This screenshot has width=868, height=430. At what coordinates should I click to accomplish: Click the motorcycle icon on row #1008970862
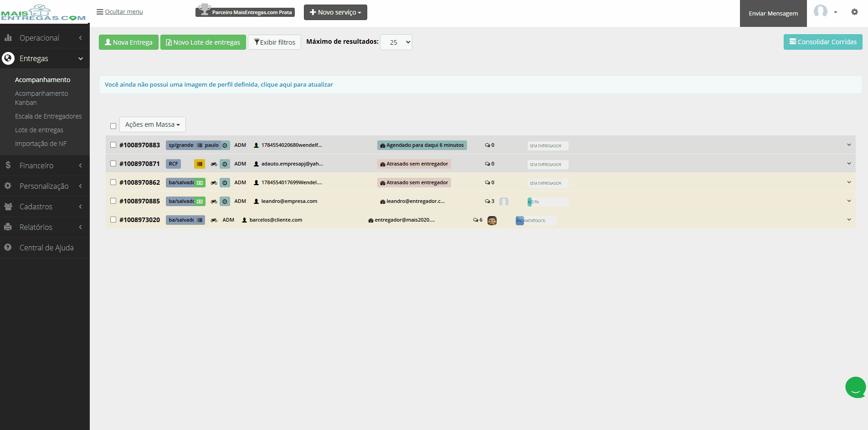(214, 183)
